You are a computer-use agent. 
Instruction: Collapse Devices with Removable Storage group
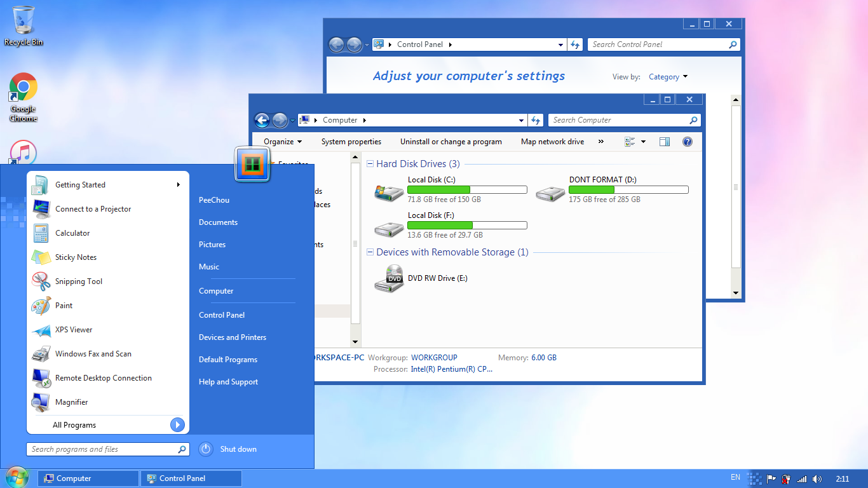click(x=370, y=252)
